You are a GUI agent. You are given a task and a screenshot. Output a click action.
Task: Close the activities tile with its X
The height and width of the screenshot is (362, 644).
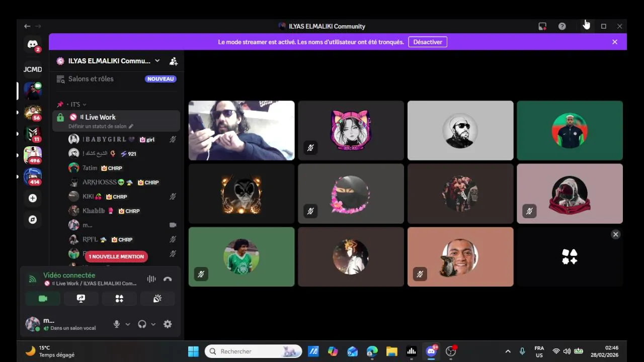[615, 234]
